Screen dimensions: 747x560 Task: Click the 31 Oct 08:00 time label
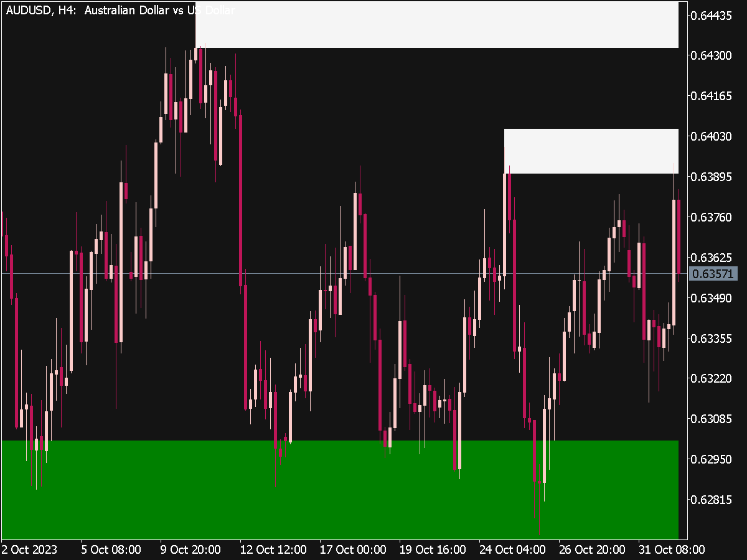(672, 549)
